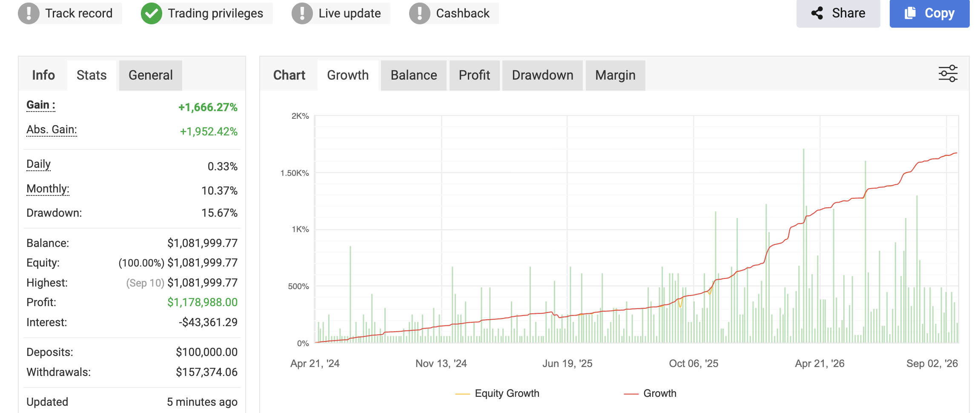Toggle the red Growth legend series
The image size is (980, 413).
click(x=650, y=393)
